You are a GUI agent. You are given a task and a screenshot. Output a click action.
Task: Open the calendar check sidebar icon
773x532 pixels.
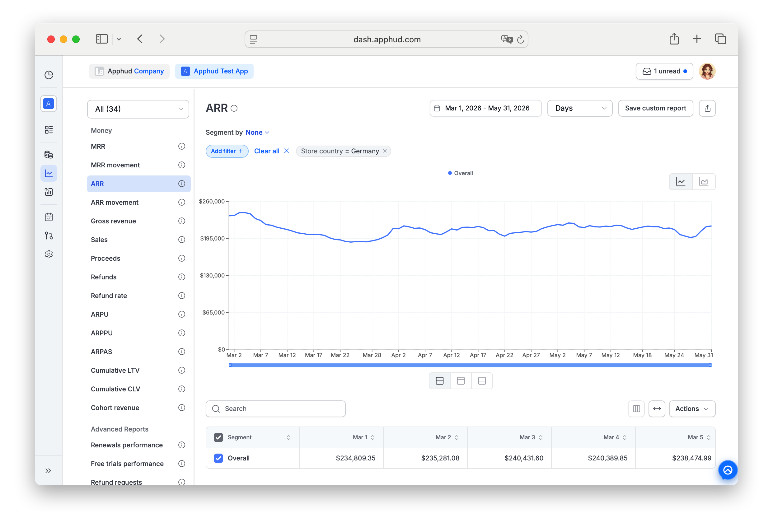coord(49,217)
